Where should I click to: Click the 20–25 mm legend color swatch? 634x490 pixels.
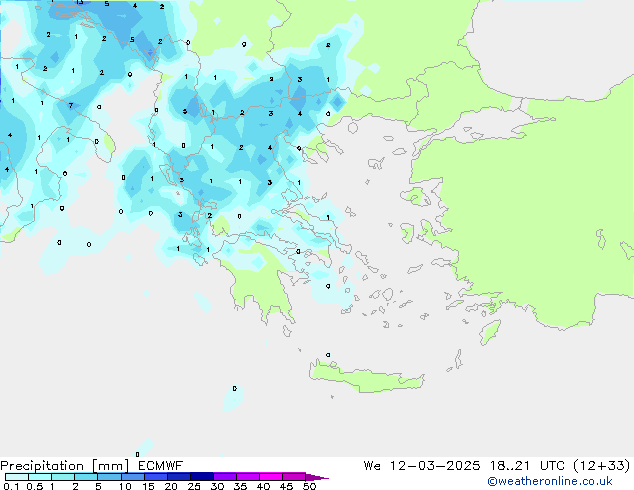[x=179, y=477]
